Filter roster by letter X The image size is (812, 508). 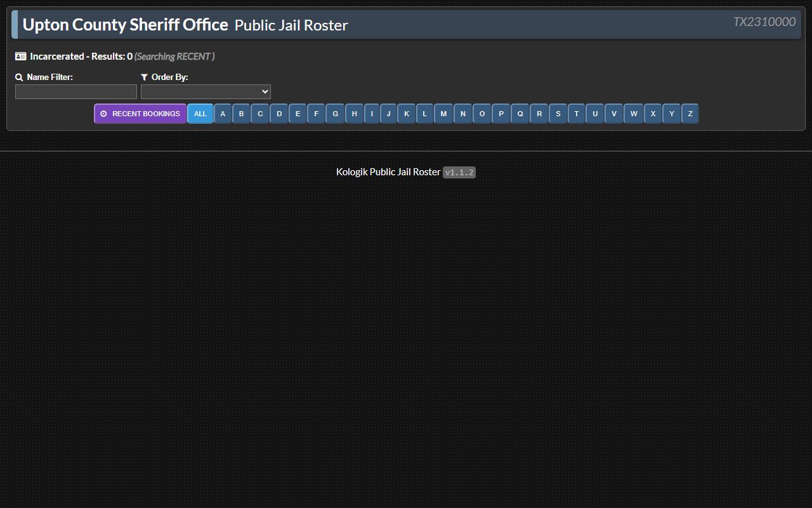tap(653, 114)
